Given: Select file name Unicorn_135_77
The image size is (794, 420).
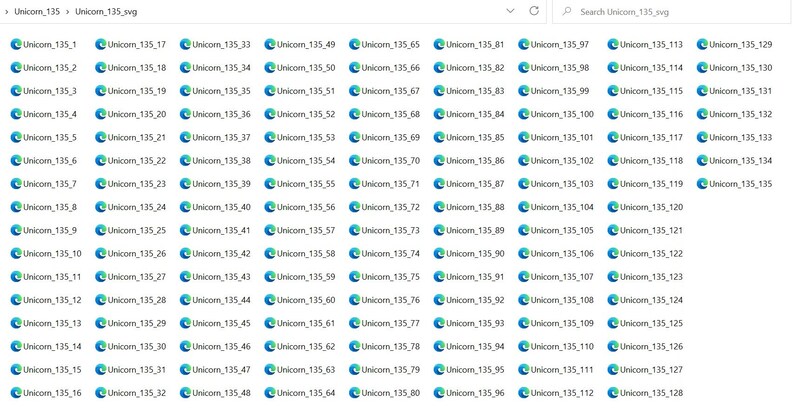Looking at the screenshot, I should (x=390, y=323).
